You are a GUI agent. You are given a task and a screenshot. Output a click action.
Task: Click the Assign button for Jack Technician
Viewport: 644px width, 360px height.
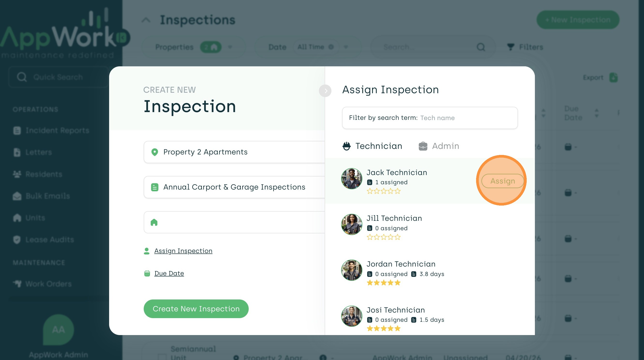(x=502, y=181)
